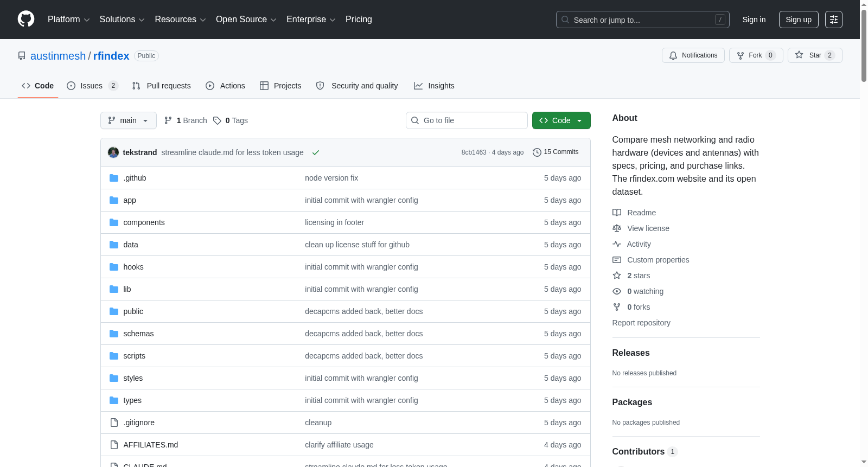Screen dimensions: 868x467
Task: Open the Projects tab
Action: coord(280,86)
